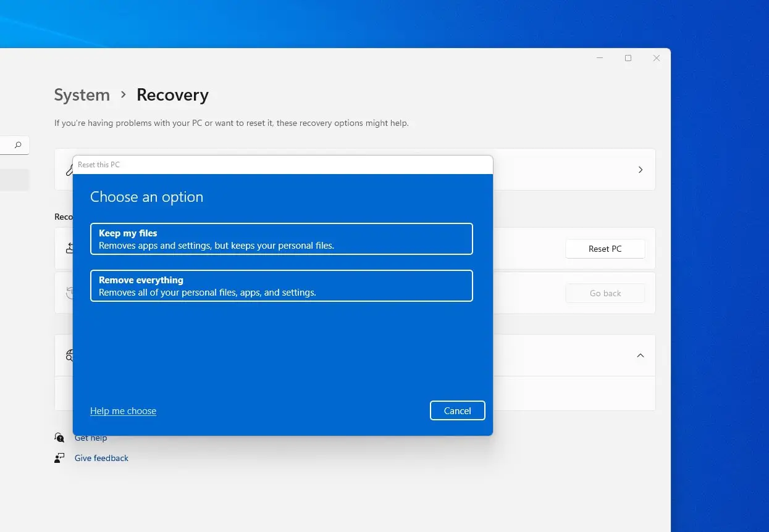This screenshot has height=532, width=769.
Task: Click the Give feedback person icon
Action: (x=59, y=457)
